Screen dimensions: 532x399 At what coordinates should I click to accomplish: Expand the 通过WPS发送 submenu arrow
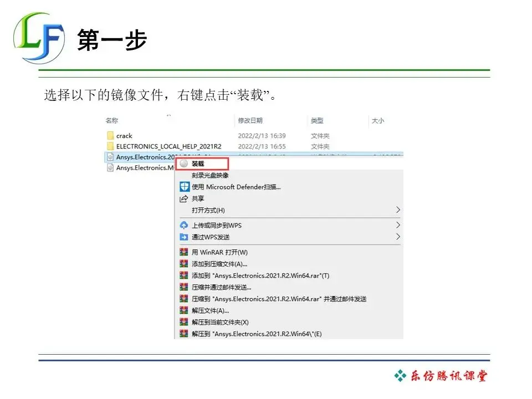tap(398, 237)
